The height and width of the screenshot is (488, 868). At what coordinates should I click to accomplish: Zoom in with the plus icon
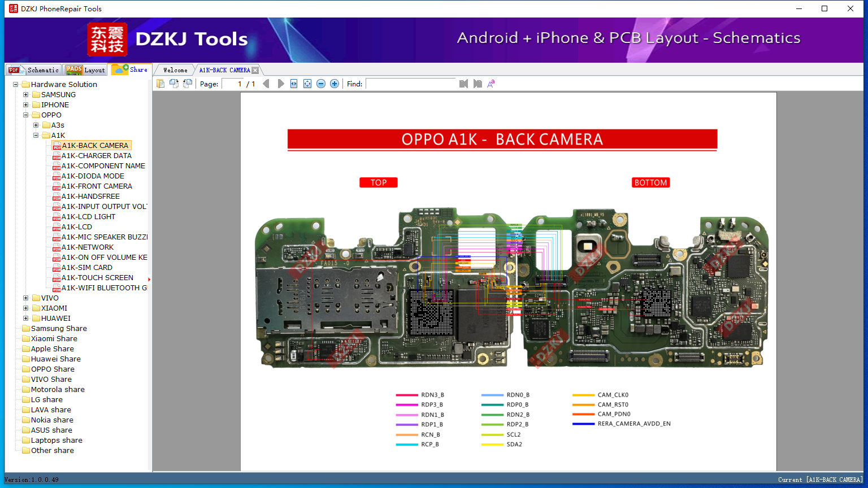click(335, 84)
